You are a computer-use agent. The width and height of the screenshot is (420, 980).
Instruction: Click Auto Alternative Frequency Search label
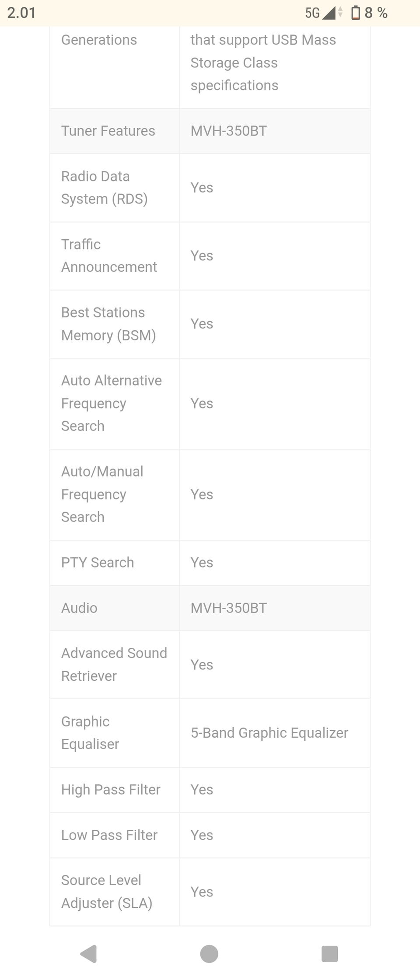click(x=111, y=403)
